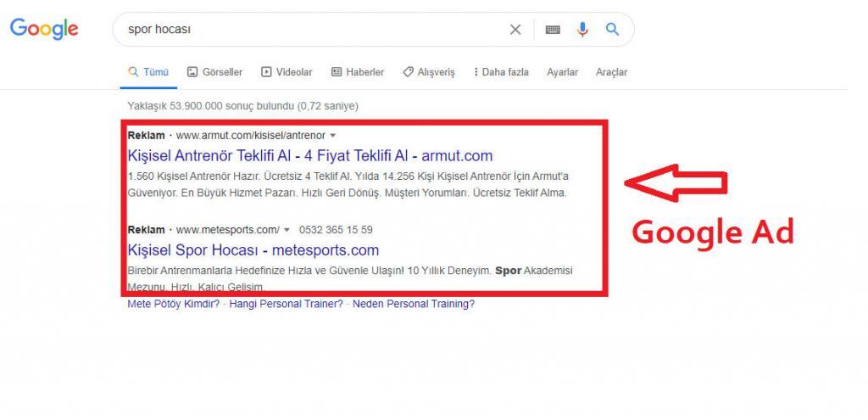
Task: Open the Araçlar tools option
Action: pos(612,72)
